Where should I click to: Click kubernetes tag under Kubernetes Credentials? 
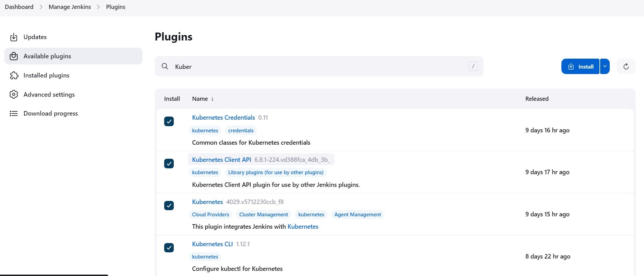click(205, 131)
